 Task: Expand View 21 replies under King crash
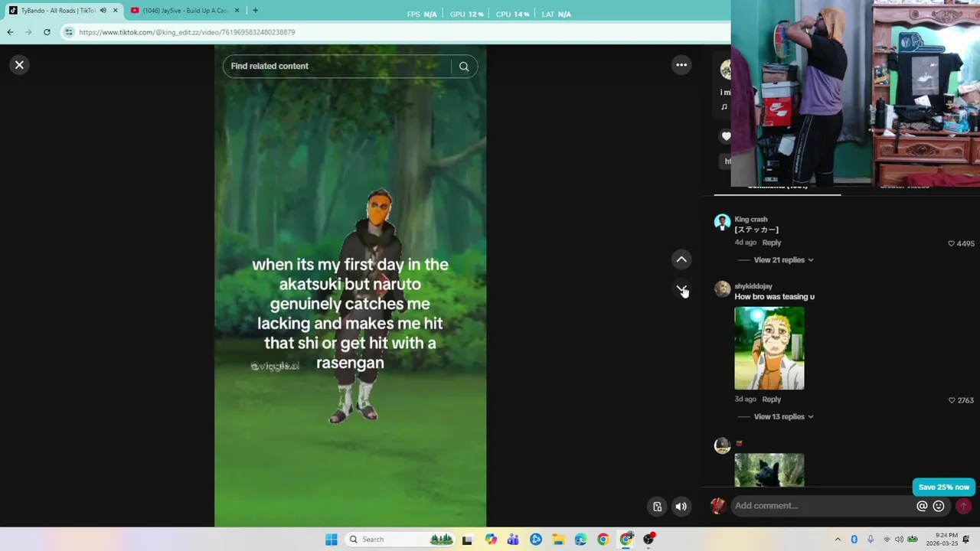pyautogui.click(x=783, y=260)
